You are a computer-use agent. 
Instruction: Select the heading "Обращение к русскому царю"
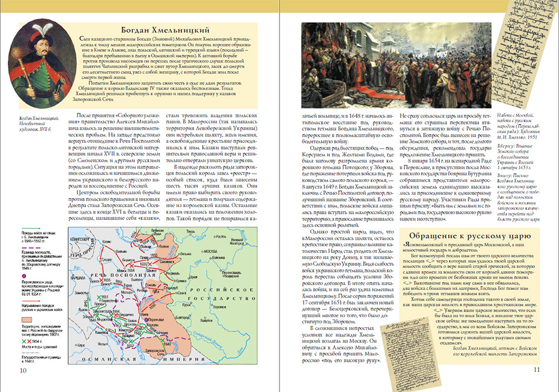(470, 236)
